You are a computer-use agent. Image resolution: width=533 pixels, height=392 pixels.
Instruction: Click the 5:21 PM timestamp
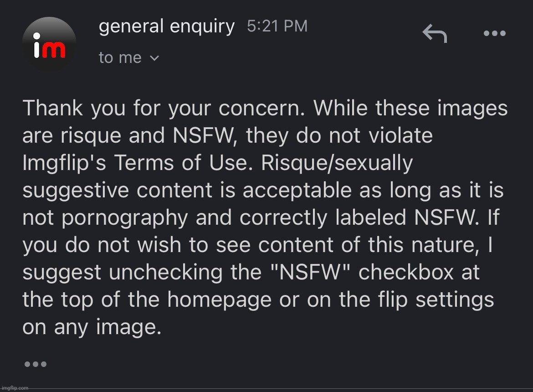[x=277, y=26]
